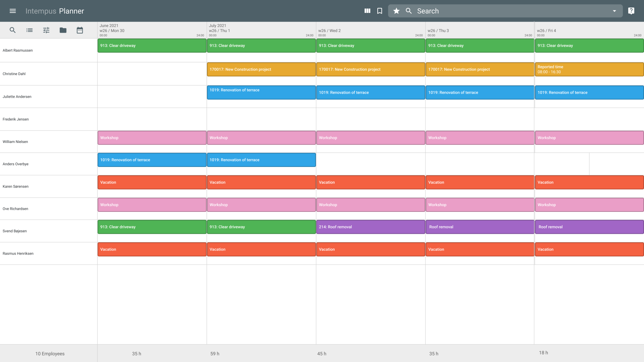644x362 pixels.
Task: Open the calendar date picker icon
Action: [80, 30]
